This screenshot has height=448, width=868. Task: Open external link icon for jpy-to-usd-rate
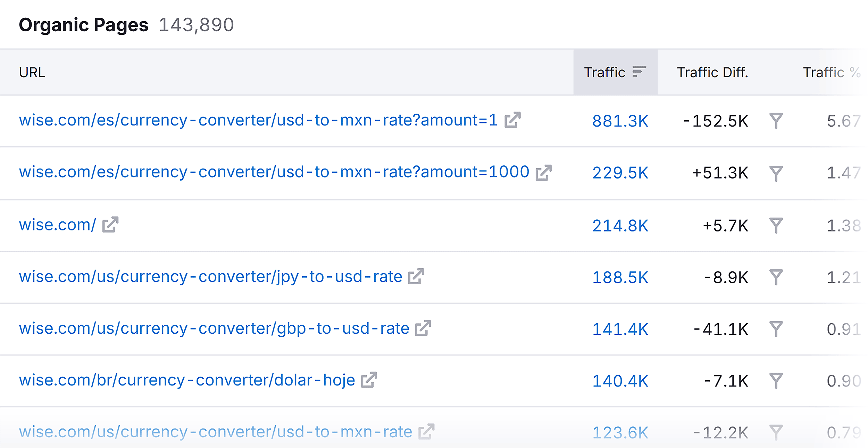pos(416,276)
